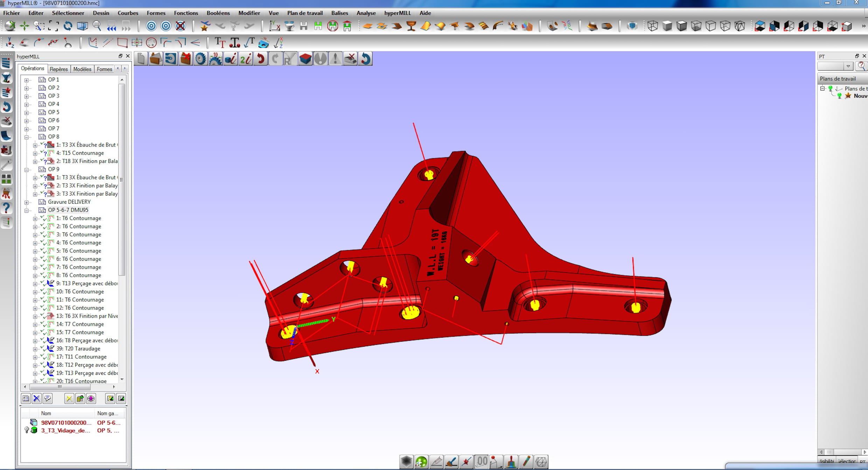Click the blue circular refresh arrows icon
The width and height of the screenshot is (868, 470).
point(68,26)
